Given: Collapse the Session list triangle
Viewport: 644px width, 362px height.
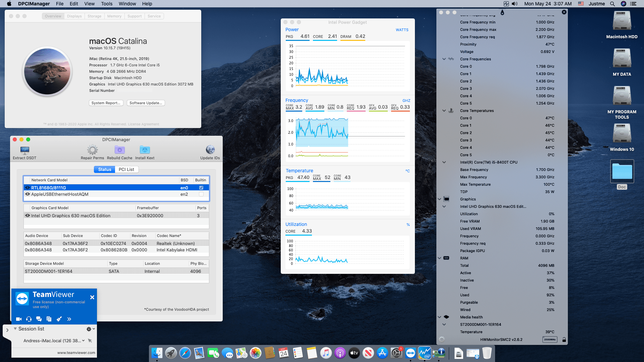Looking at the screenshot, I should click(x=15, y=329).
